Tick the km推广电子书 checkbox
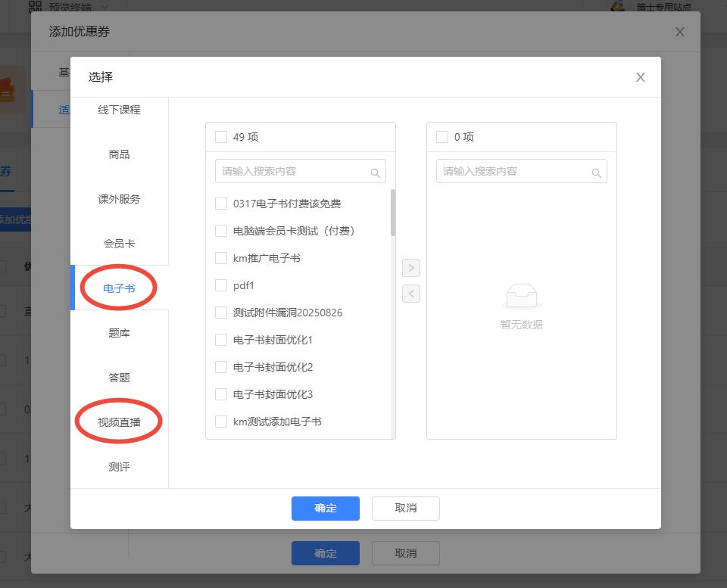The image size is (727, 588). pyautogui.click(x=221, y=258)
